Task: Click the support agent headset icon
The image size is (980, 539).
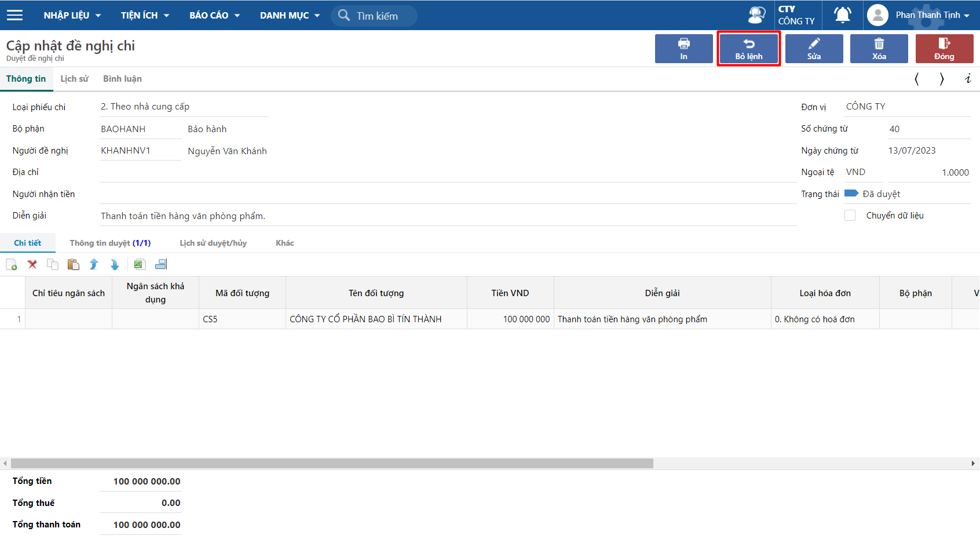Action: click(756, 15)
